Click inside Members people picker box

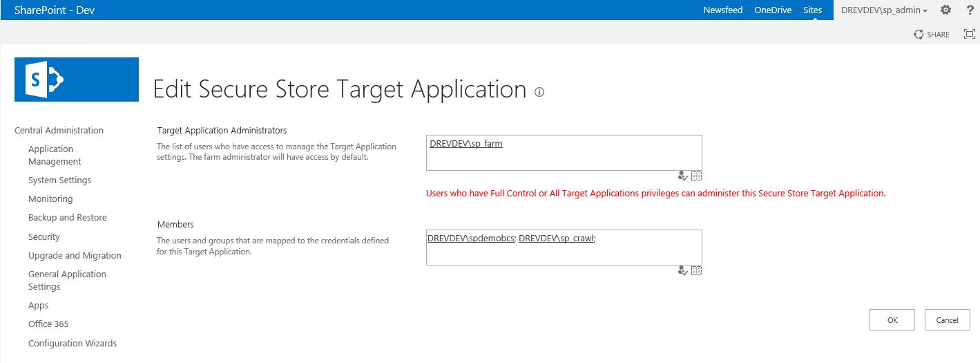(x=564, y=248)
